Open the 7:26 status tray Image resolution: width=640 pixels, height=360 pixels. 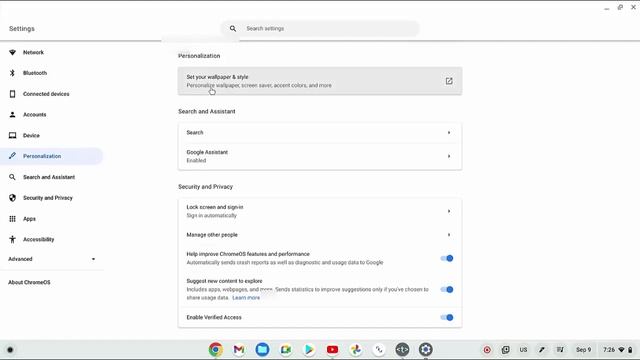[x=618, y=350]
